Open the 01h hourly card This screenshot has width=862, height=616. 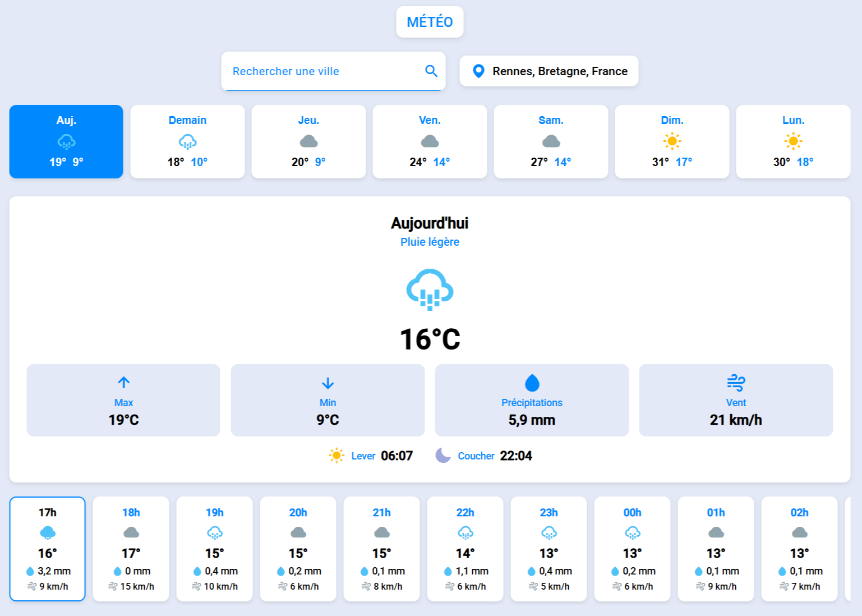(x=716, y=549)
